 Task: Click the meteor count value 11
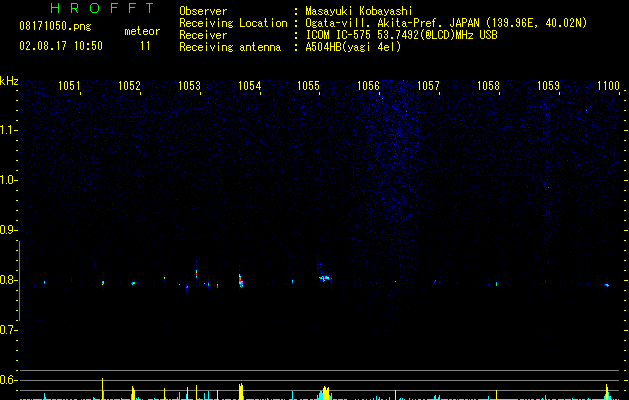pos(145,46)
